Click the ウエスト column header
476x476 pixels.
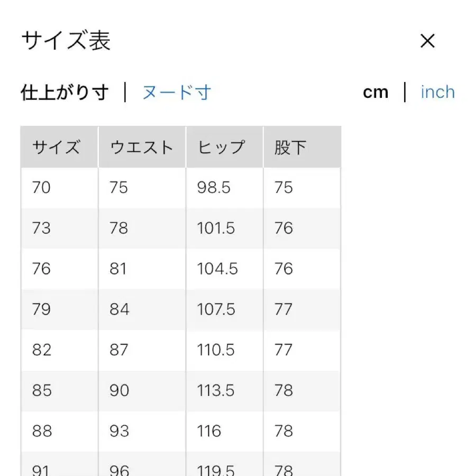point(141,147)
